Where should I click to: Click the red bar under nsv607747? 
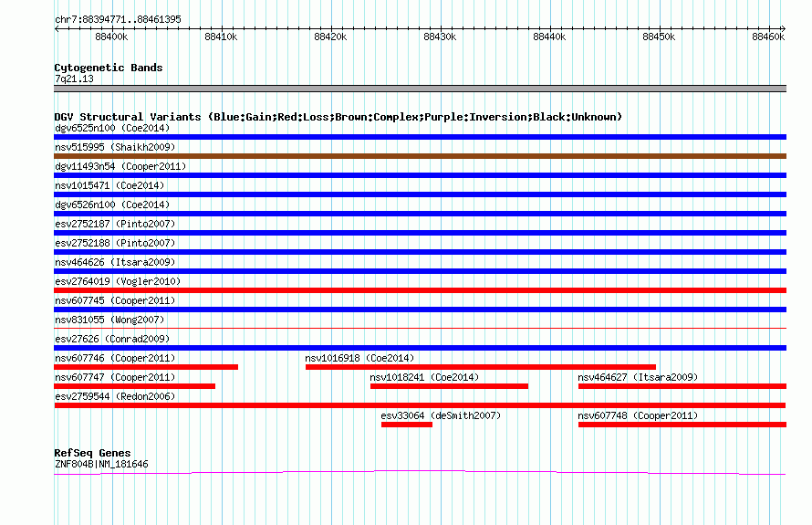pyautogui.click(x=135, y=386)
